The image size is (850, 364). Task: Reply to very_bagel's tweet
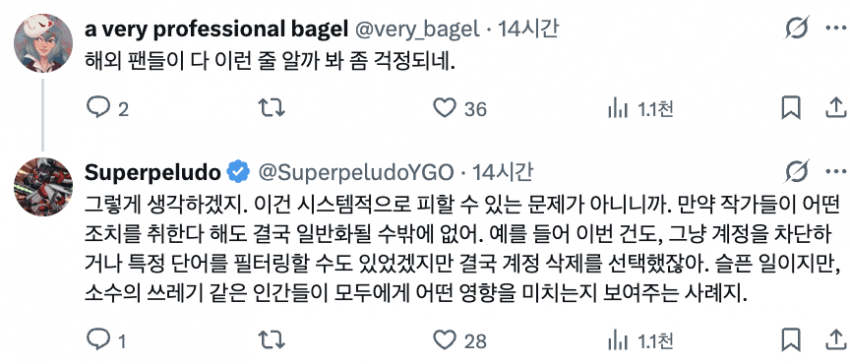[98, 108]
